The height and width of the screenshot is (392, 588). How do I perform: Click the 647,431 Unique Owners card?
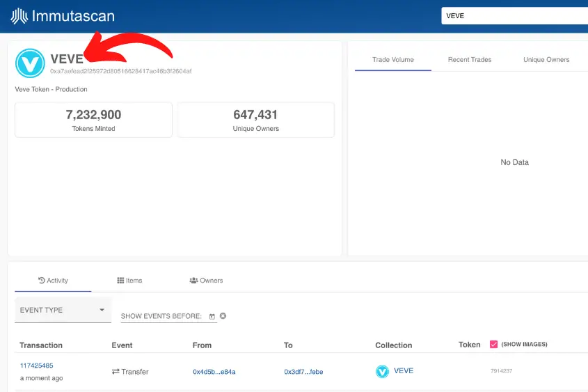256,120
